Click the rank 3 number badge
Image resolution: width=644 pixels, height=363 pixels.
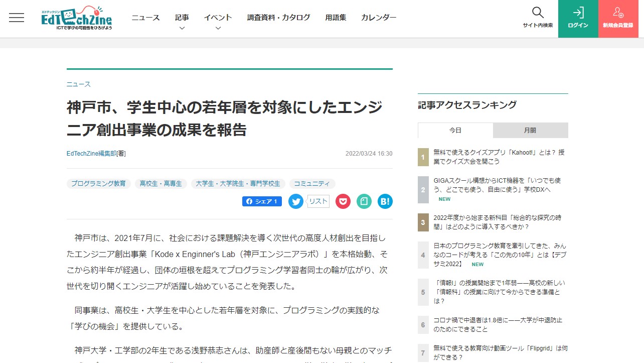coord(423,222)
